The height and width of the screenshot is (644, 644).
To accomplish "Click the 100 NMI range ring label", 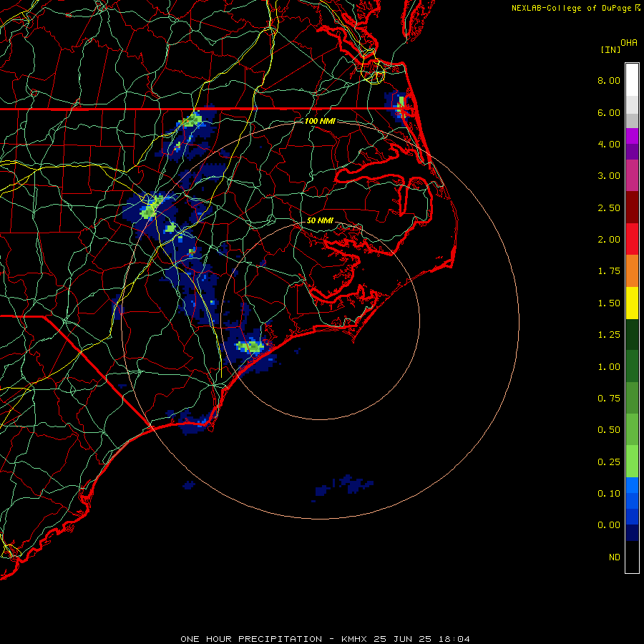I will (320, 121).
